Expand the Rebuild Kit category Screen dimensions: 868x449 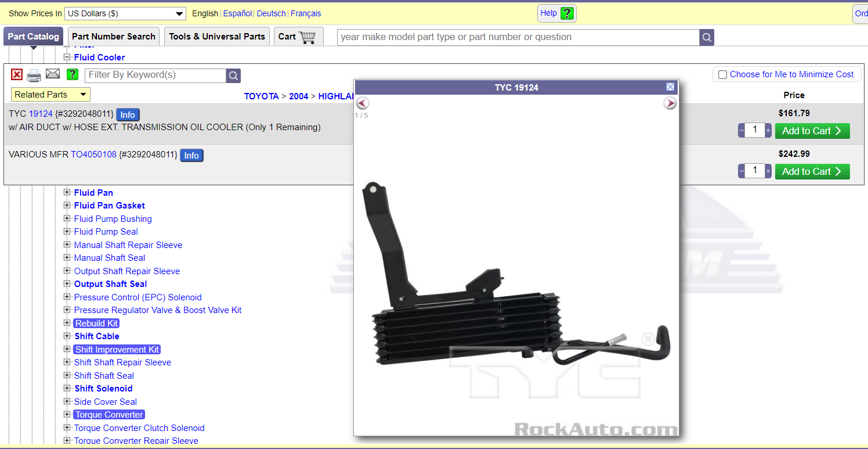coord(67,324)
